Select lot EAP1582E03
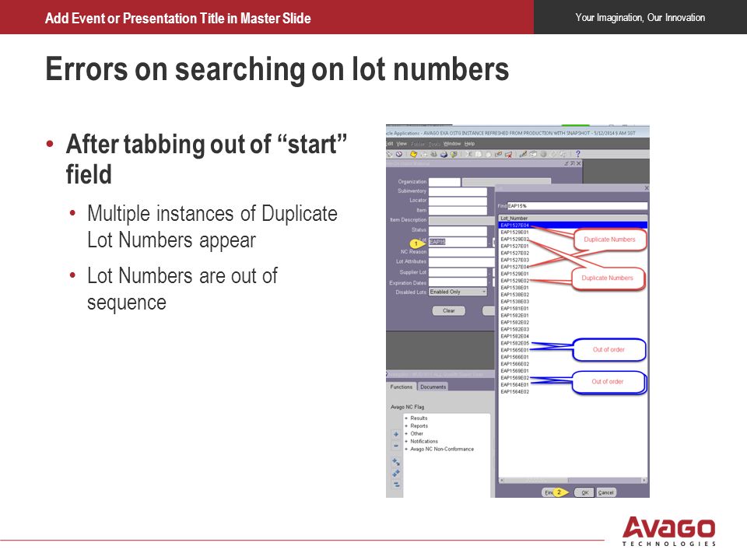Screen dimensions: 747x560 point(514,329)
